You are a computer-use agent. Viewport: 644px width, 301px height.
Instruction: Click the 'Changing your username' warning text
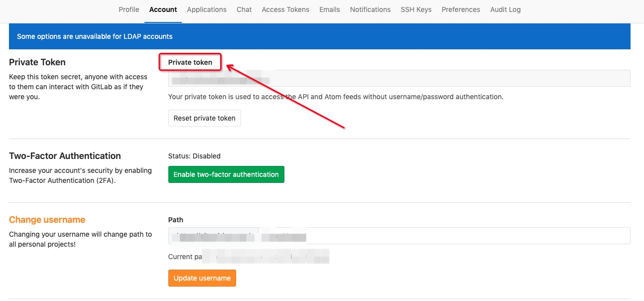point(80,239)
